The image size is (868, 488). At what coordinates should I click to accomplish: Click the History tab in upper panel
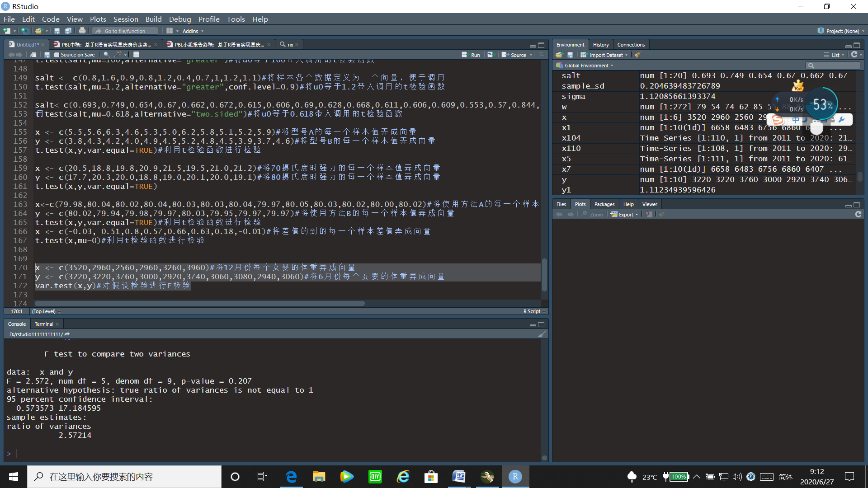click(x=601, y=44)
